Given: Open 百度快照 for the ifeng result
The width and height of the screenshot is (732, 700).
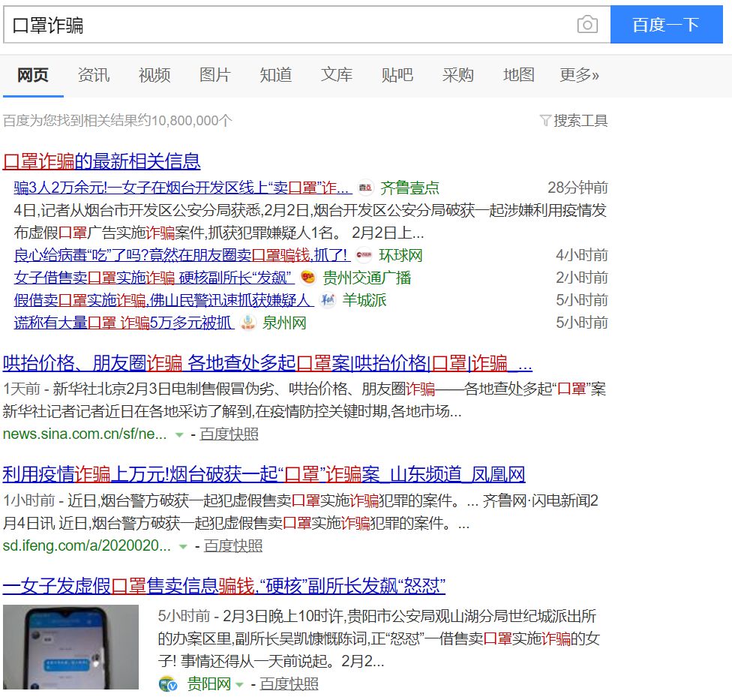Looking at the screenshot, I should pyautogui.click(x=233, y=546).
